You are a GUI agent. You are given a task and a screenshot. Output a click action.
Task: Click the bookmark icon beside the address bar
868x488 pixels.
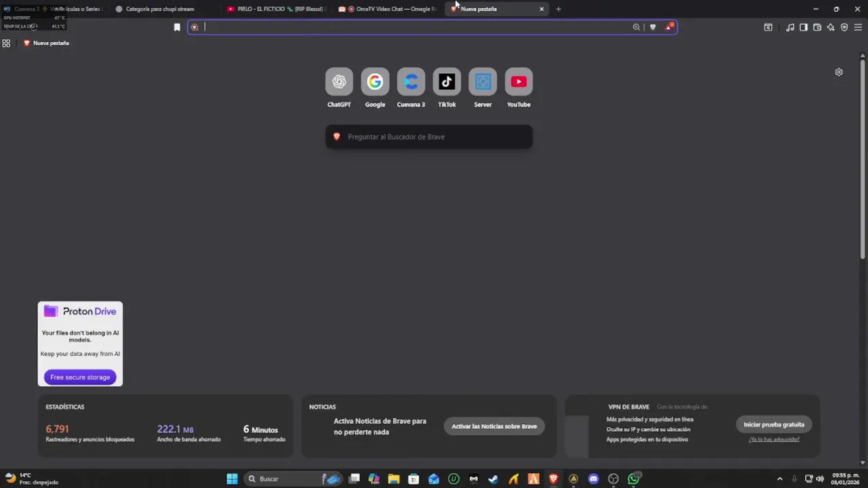[177, 27]
